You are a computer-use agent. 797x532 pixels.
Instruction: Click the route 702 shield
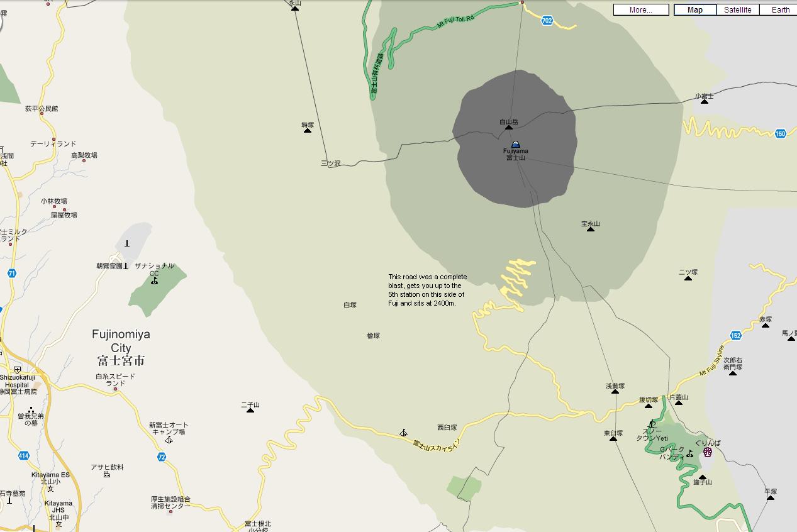(x=547, y=21)
